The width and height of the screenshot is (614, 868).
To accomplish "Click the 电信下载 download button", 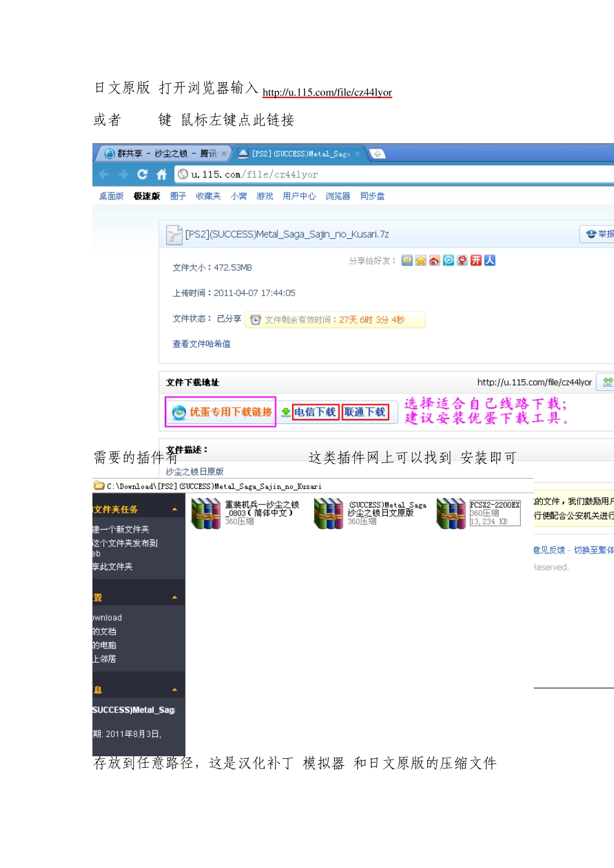I will pyautogui.click(x=315, y=412).
